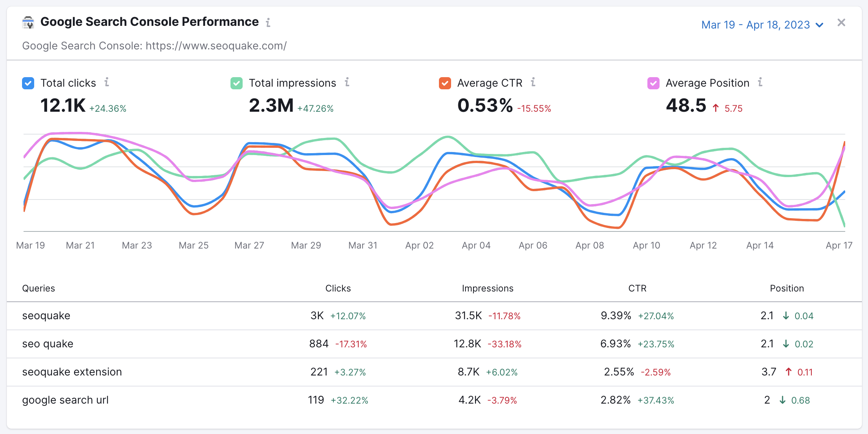The height and width of the screenshot is (434, 868).
Task: Uncheck the Average CTR metric
Action: pos(445,83)
